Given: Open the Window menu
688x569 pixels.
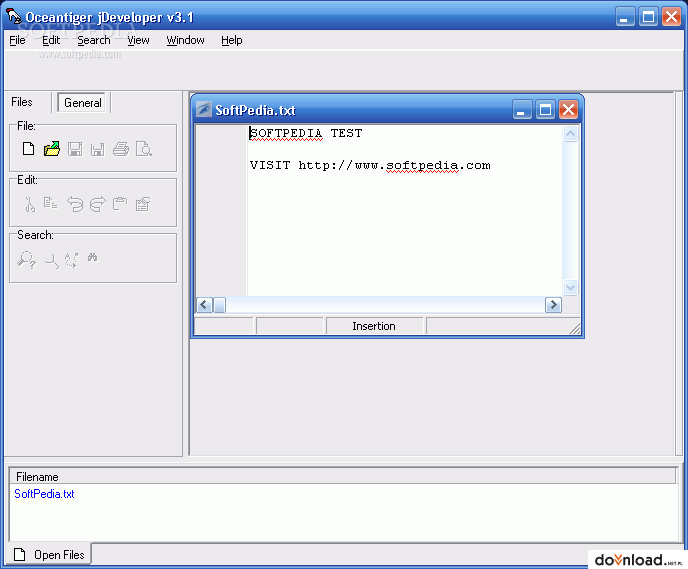Looking at the screenshot, I should click(x=185, y=40).
